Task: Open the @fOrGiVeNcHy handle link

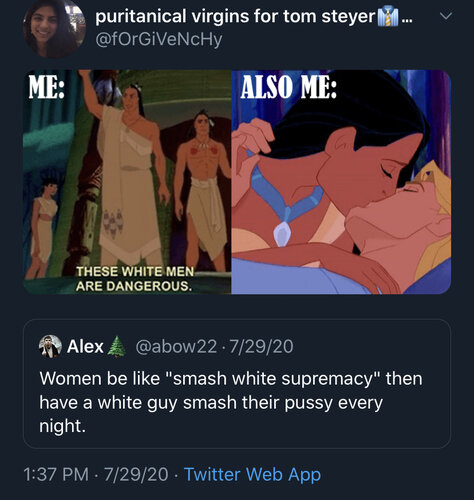Action: (159, 40)
